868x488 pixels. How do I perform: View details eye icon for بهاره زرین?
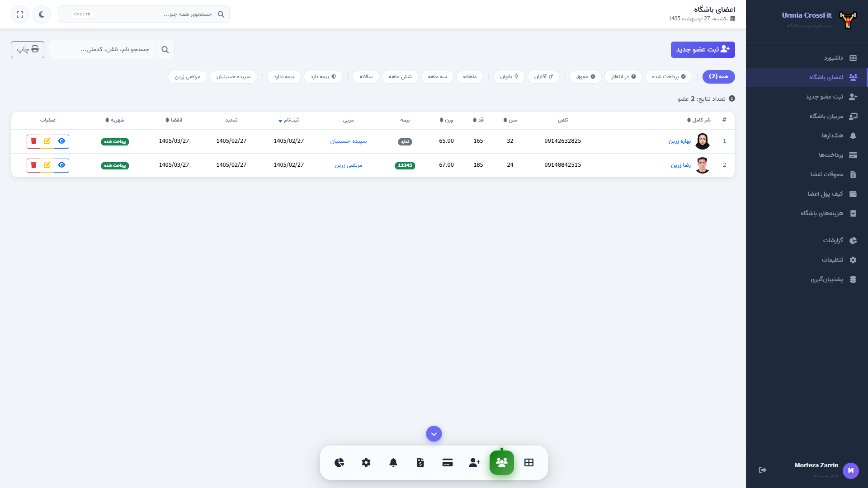(61, 141)
